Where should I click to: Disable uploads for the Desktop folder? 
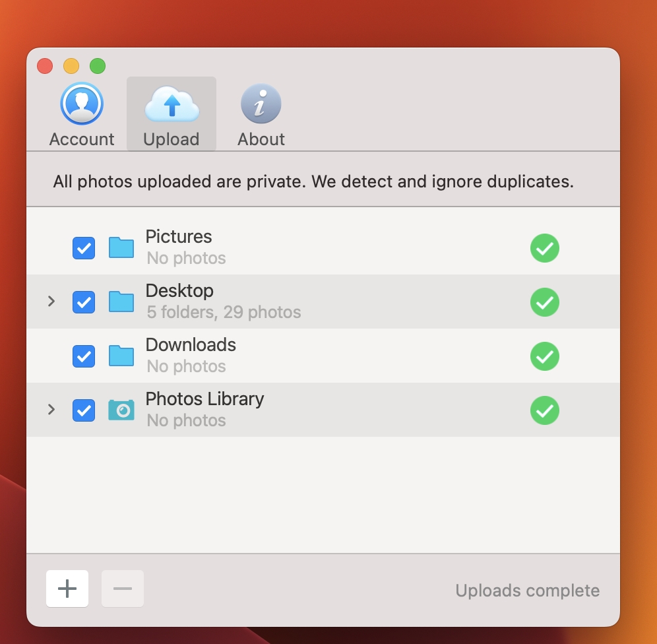[x=83, y=302]
